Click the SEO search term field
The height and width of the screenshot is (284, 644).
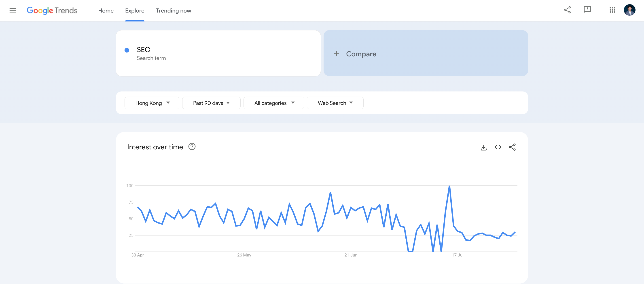tap(218, 53)
